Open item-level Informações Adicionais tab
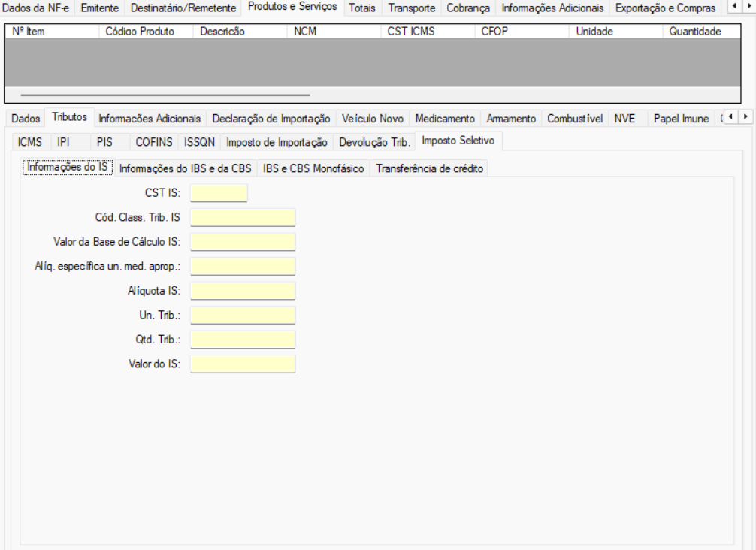The width and height of the screenshot is (756, 550). click(x=150, y=119)
